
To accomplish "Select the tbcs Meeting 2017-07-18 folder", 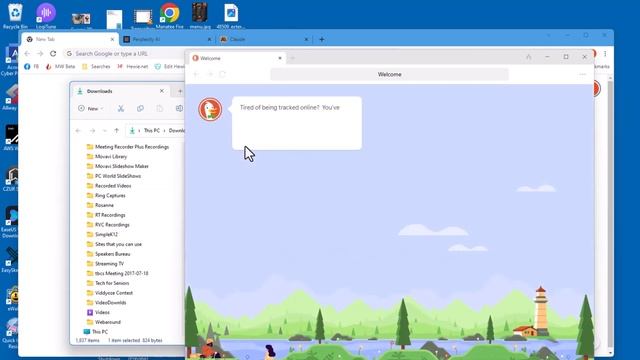I will (118, 273).
